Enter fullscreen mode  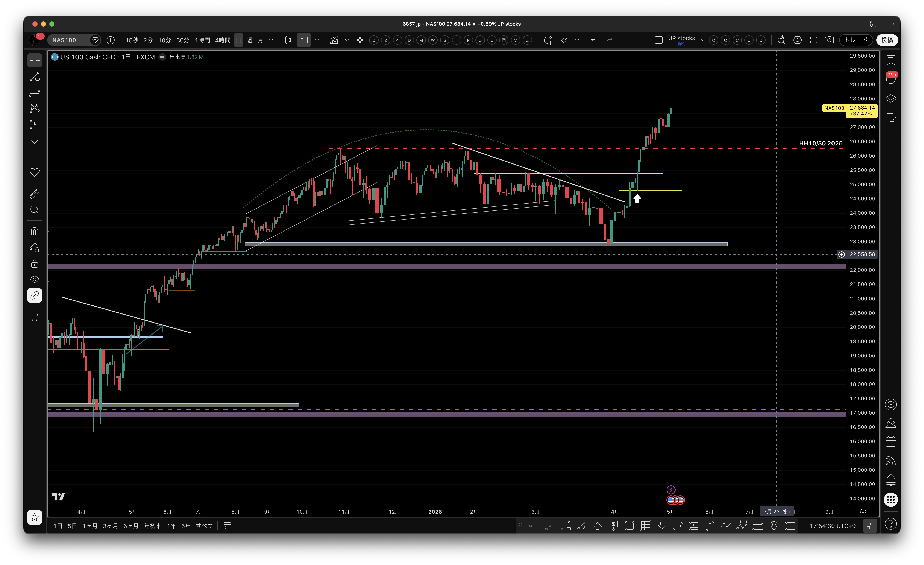click(813, 40)
